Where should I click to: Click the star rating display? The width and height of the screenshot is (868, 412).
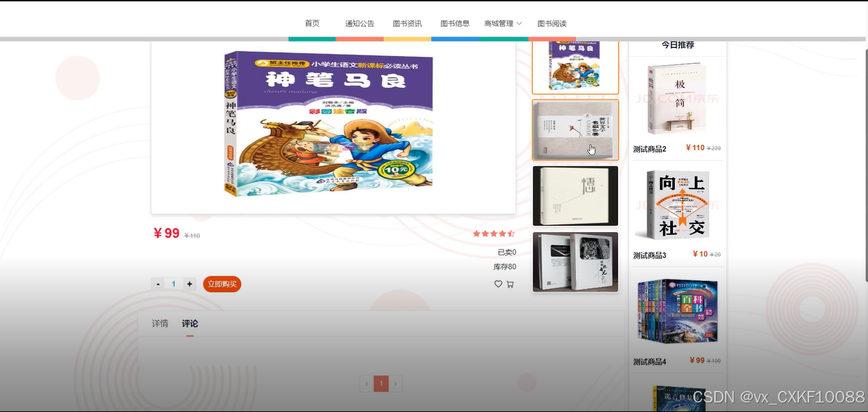[494, 233]
